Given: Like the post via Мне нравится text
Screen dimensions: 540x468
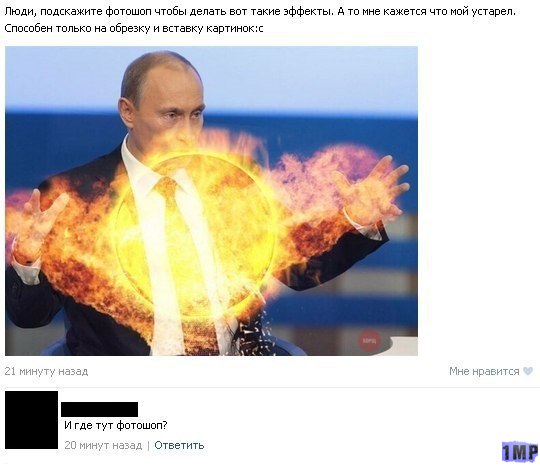Looking at the screenshot, I should 484,371.
